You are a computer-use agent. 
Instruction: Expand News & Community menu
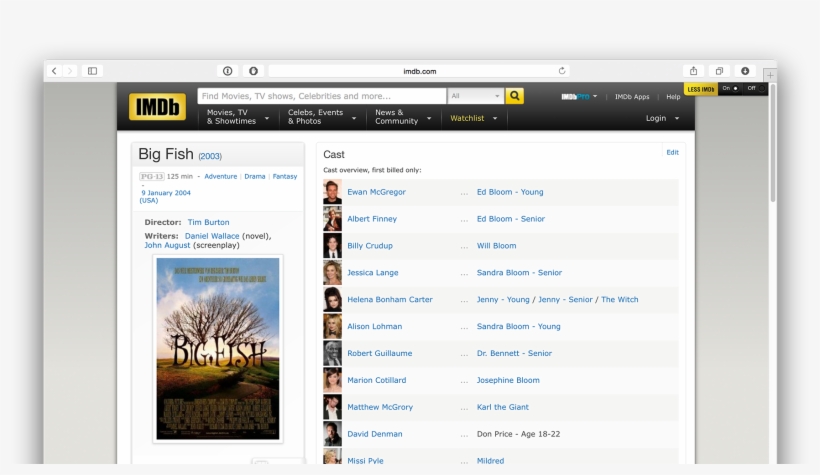(x=403, y=117)
